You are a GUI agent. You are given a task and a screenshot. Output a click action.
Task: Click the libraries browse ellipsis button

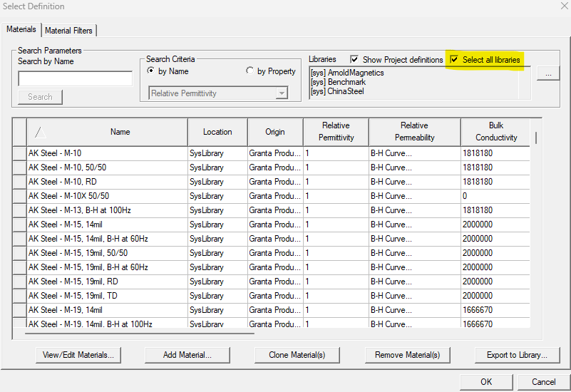(x=547, y=73)
